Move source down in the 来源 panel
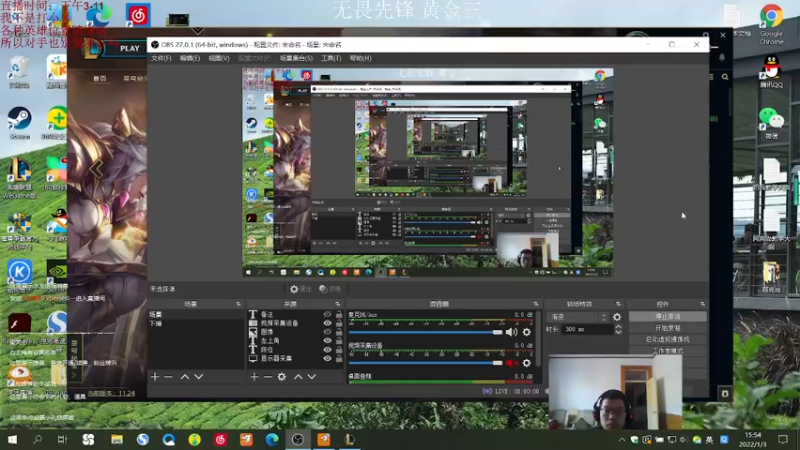Image resolution: width=800 pixels, height=450 pixels. [x=312, y=377]
